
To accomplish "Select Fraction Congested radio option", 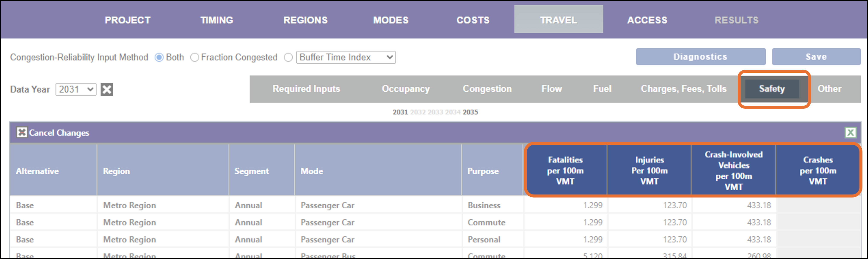I will point(194,57).
